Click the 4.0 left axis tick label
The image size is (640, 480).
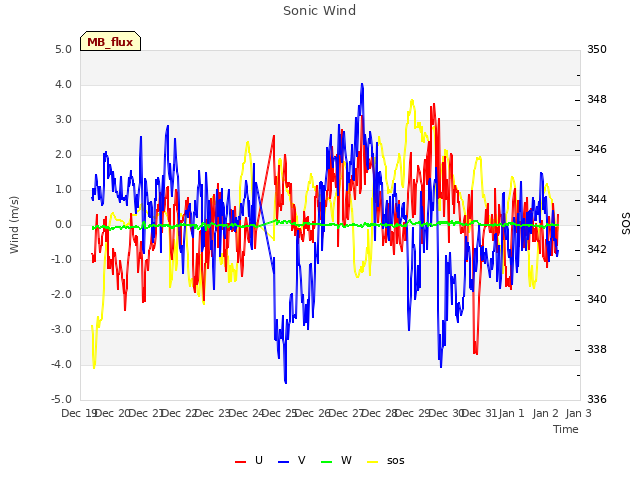click(63, 84)
